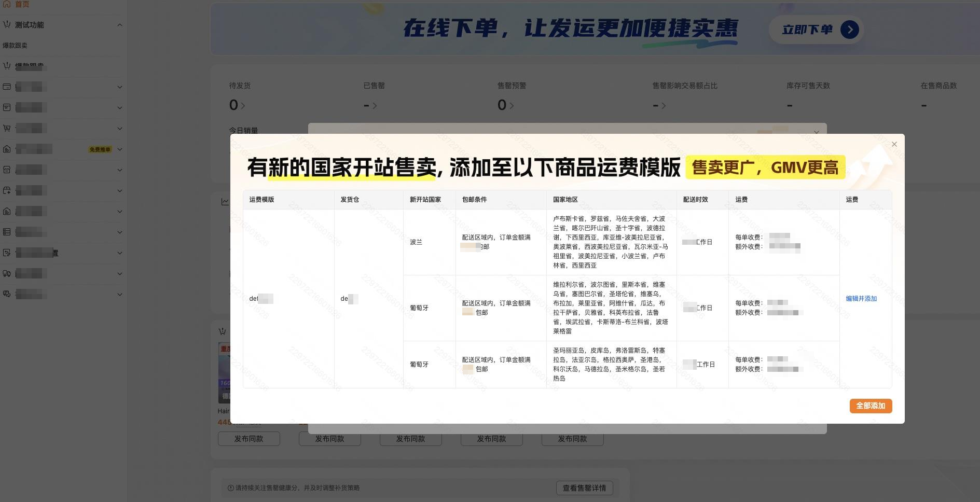Click the shopping-cart sidebar icon below storefront
The width and height of the screenshot is (980, 502).
7,128
